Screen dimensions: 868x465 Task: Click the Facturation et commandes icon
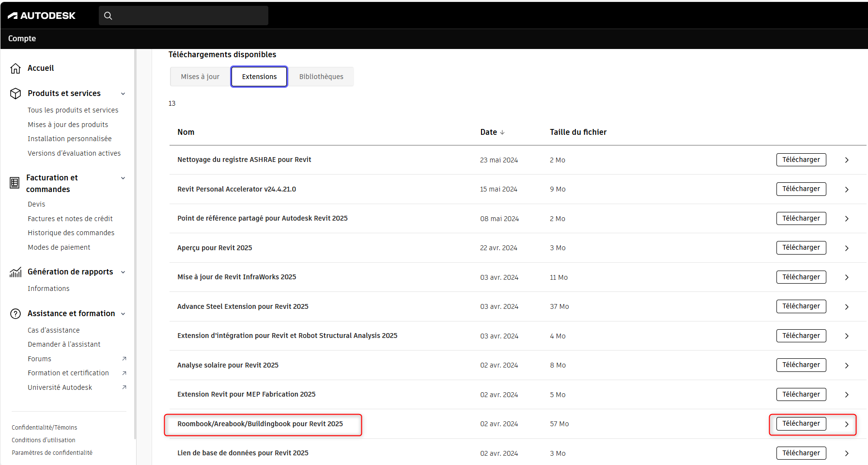pyautogui.click(x=15, y=183)
